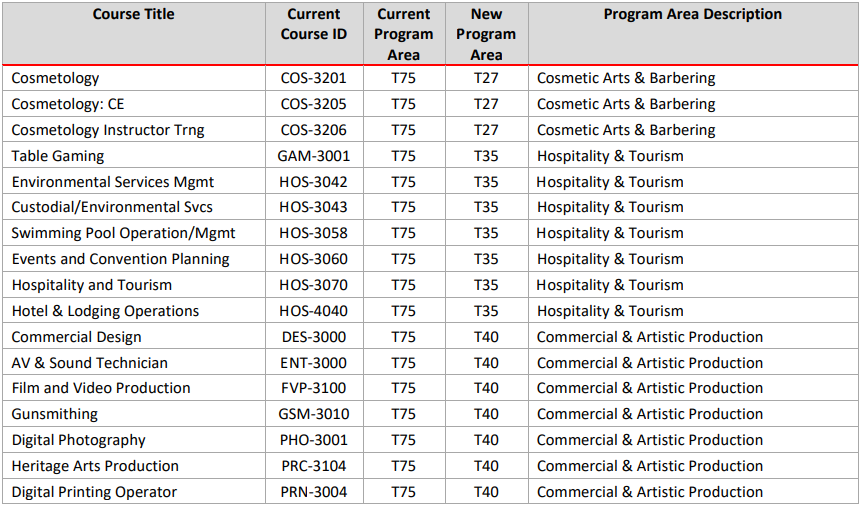Screen dimensions: 862x508
Task: Select the Current Course ID header
Action: [313, 24]
